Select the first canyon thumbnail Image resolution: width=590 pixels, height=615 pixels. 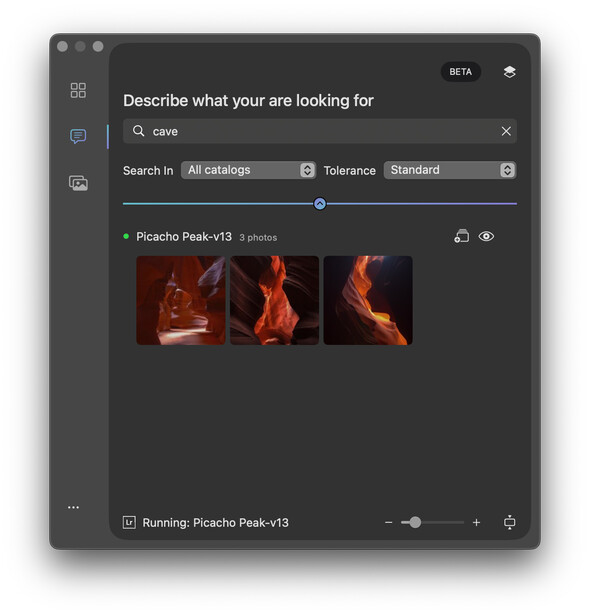click(181, 300)
